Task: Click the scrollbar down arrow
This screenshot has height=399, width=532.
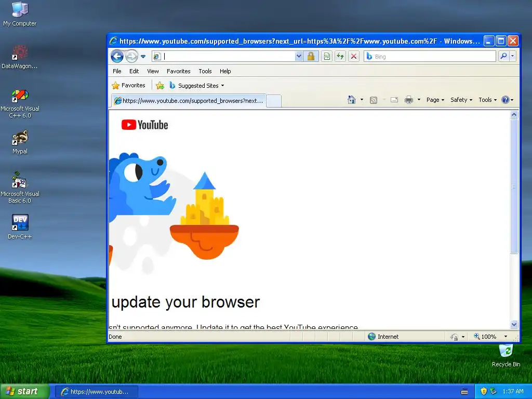Action: coord(514,324)
